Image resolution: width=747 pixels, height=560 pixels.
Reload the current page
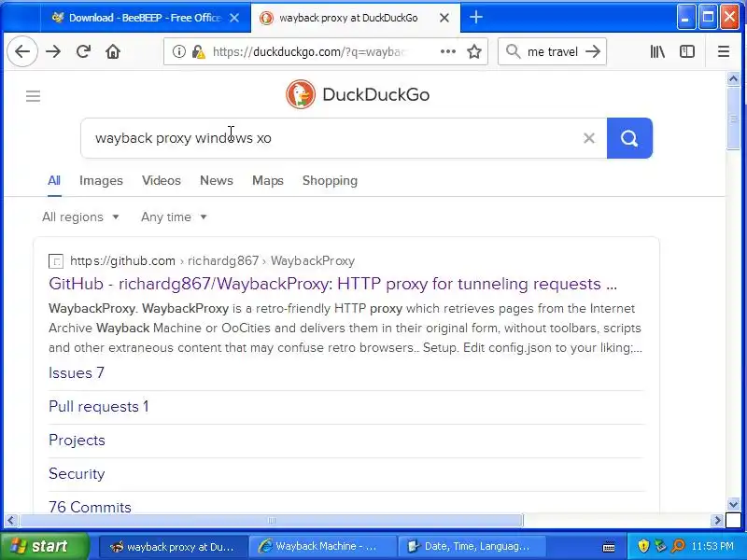pos(84,51)
